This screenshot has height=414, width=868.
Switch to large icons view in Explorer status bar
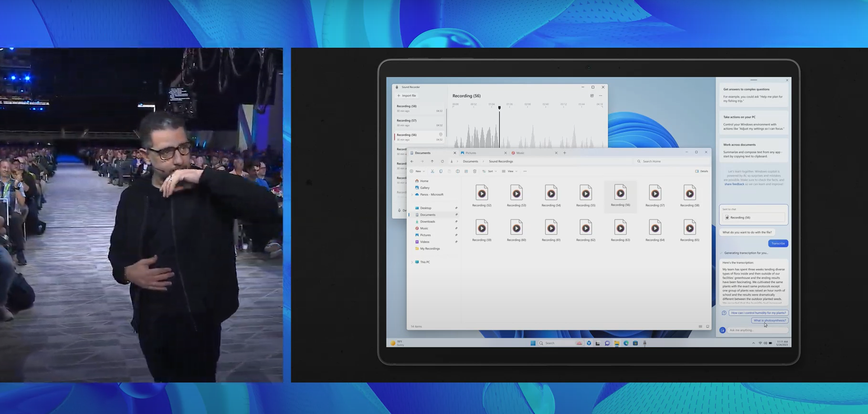pyautogui.click(x=708, y=326)
